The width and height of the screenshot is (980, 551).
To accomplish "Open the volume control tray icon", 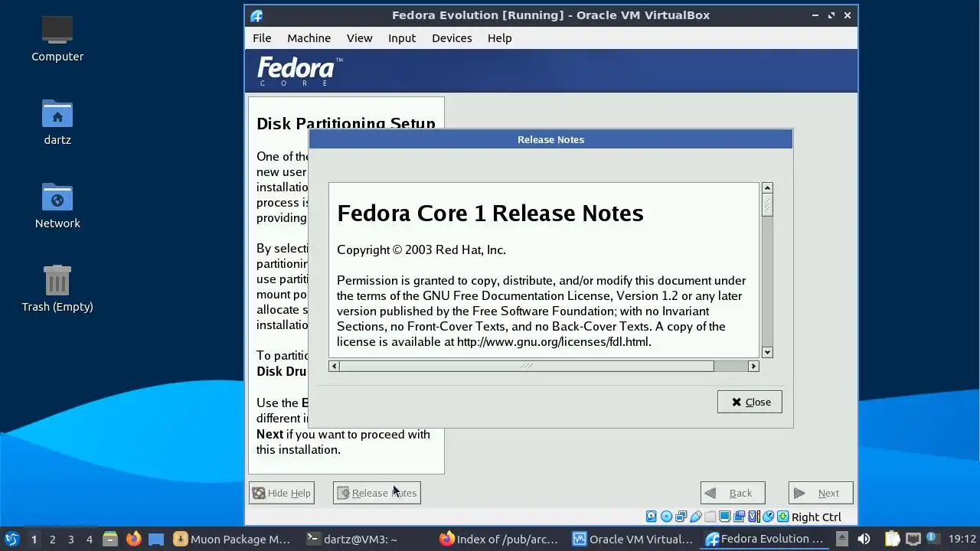I will pyautogui.click(x=864, y=539).
